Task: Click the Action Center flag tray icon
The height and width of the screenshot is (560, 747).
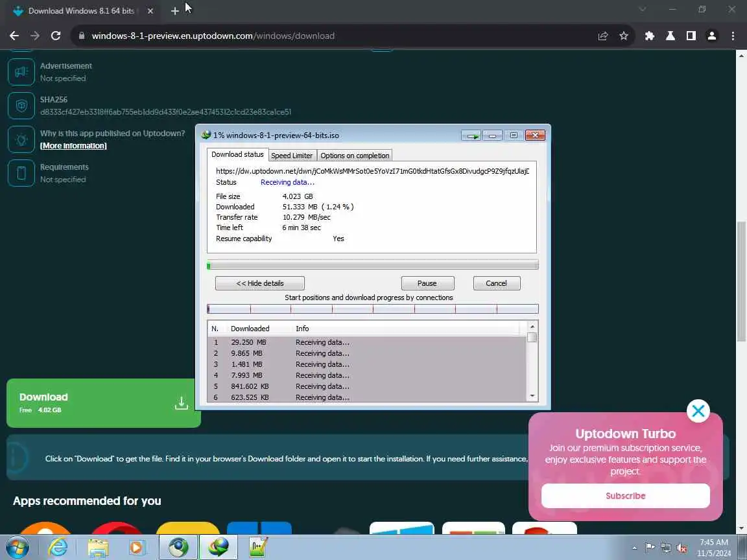Action: point(650,548)
